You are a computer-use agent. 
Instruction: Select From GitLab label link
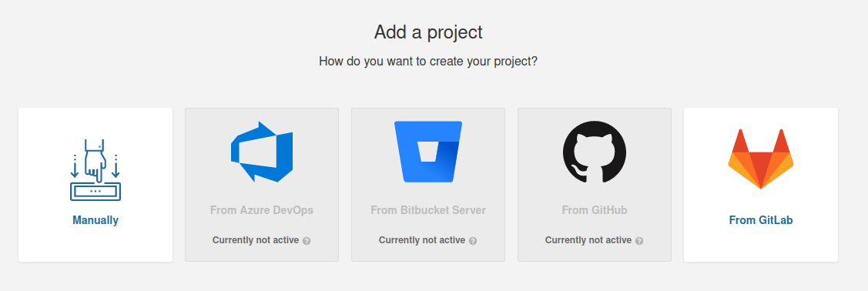761,220
